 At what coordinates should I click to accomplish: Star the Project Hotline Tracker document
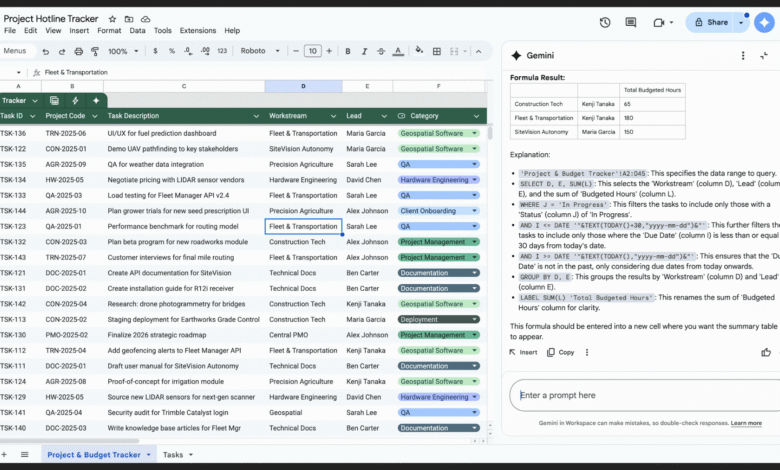coord(112,19)
